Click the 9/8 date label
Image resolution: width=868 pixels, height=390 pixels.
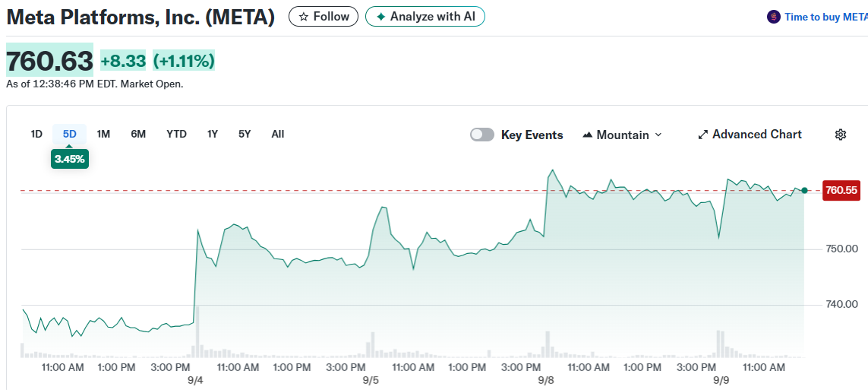(546, 381)
